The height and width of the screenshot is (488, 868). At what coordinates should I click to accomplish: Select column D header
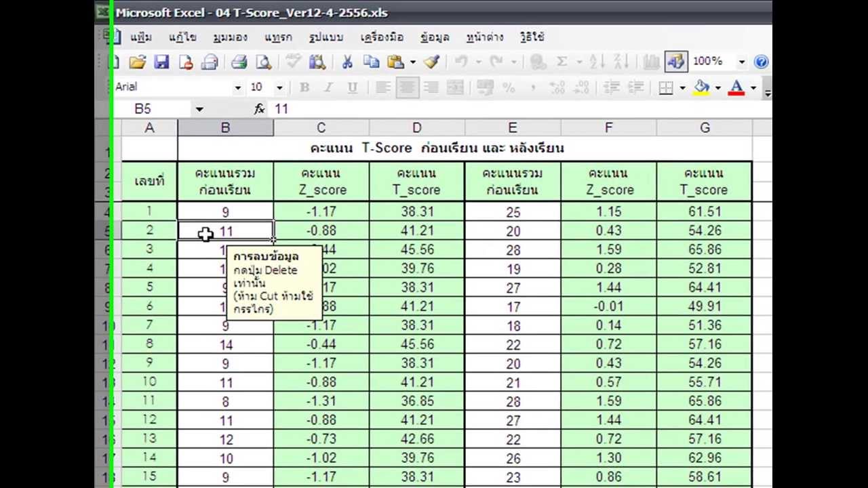416,127
